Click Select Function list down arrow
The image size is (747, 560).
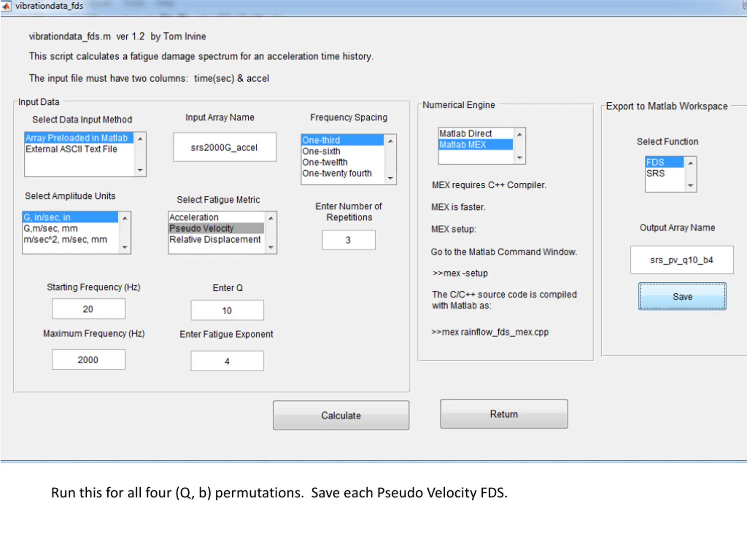[691, 185]
